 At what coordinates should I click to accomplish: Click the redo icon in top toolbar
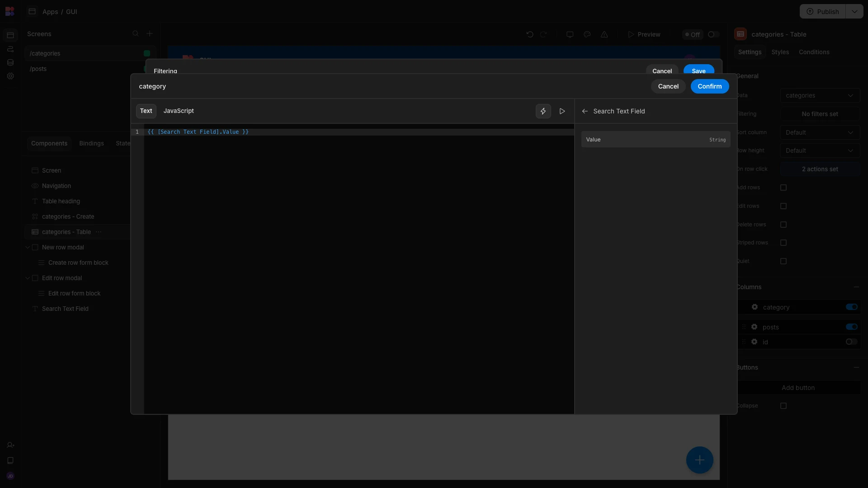[543, 34]
